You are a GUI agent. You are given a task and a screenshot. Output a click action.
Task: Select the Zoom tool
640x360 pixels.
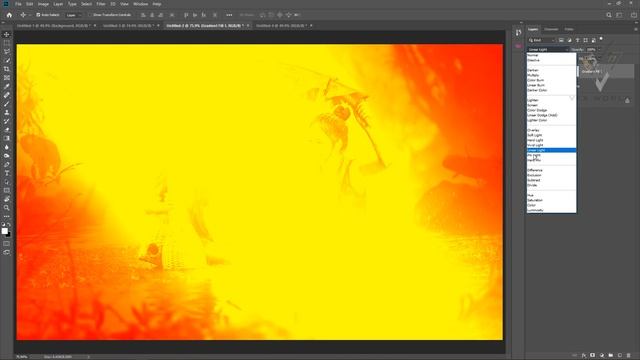point(7,208)
